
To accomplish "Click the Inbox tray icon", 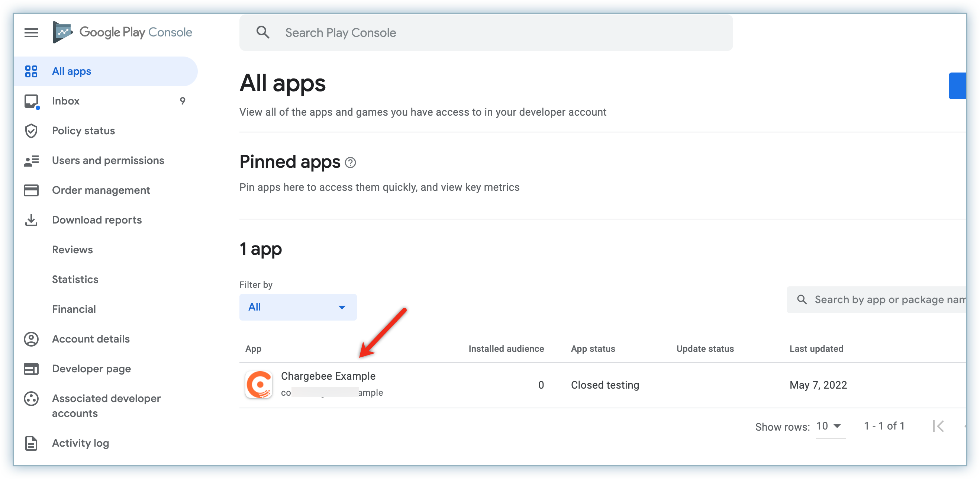I will pyautogui.click(x=31, y=101).
